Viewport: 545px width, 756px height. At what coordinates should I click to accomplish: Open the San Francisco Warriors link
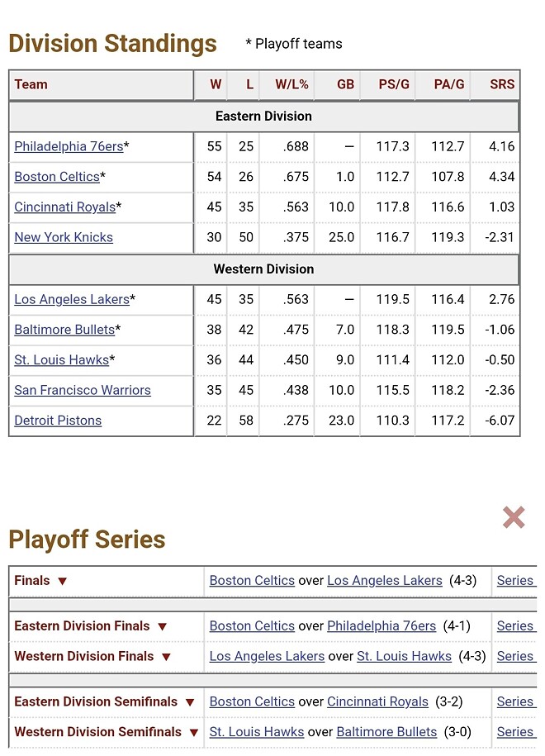point(83,390)
